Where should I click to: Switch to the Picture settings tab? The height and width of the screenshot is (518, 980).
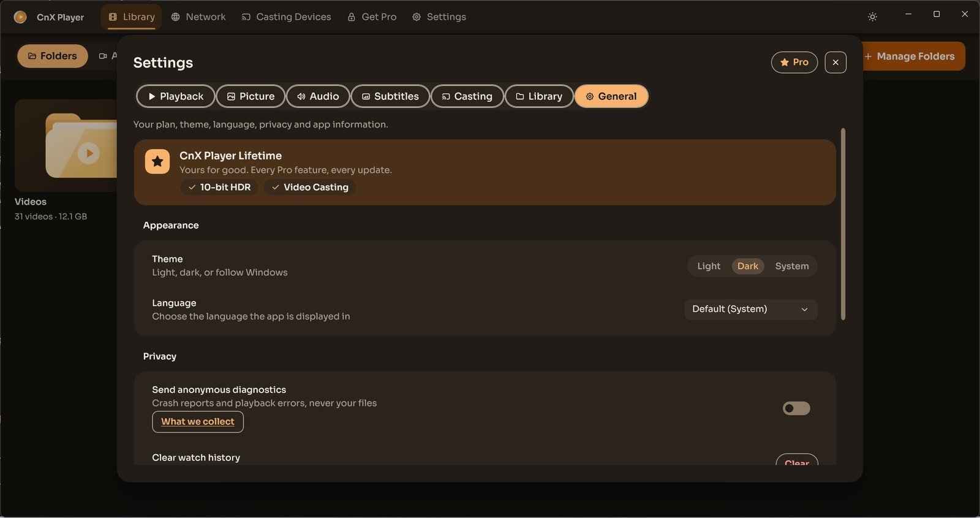coord(251,96)
